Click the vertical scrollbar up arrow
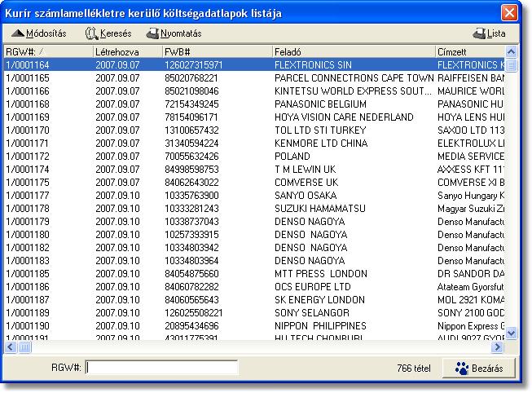The width and height of the screenshot is (532, 393). click(512, 51)
